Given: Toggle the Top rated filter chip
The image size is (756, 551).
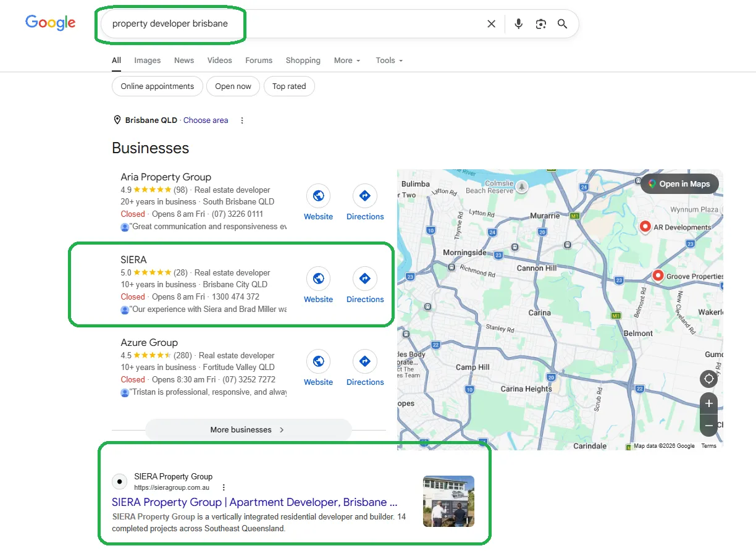Looking at the screenshot, I should [x=289, y=86].
